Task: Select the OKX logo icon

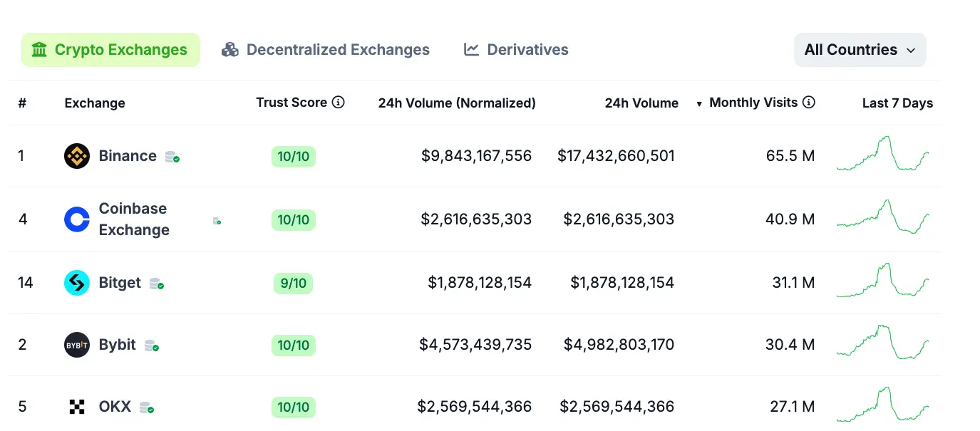Action: tap(76, 406)
